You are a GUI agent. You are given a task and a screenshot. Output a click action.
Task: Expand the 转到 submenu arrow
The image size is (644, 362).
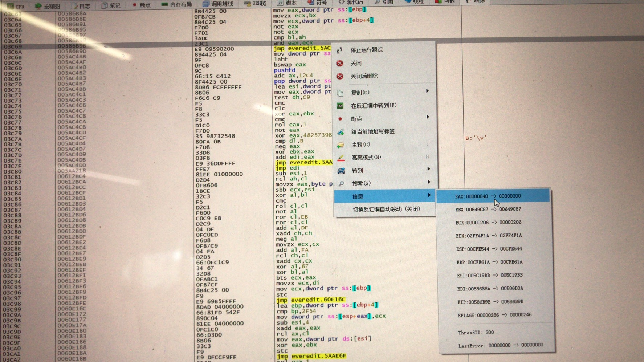[428, 169]
